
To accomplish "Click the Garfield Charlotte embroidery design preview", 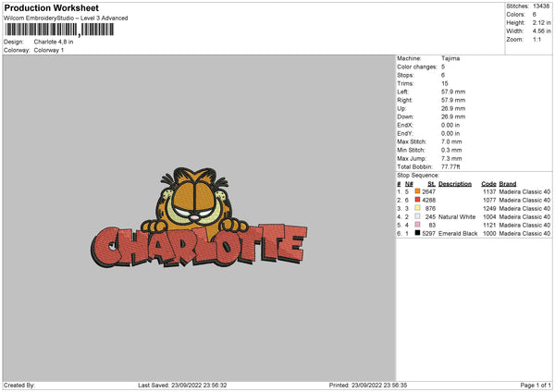I will click(199, 217).
